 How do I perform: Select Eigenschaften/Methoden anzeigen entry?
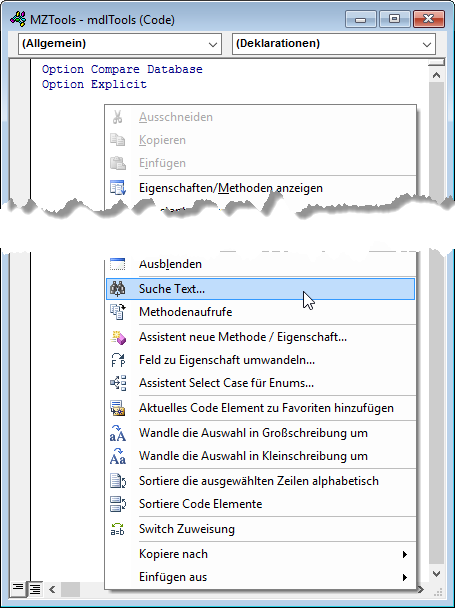click(260, 188)
